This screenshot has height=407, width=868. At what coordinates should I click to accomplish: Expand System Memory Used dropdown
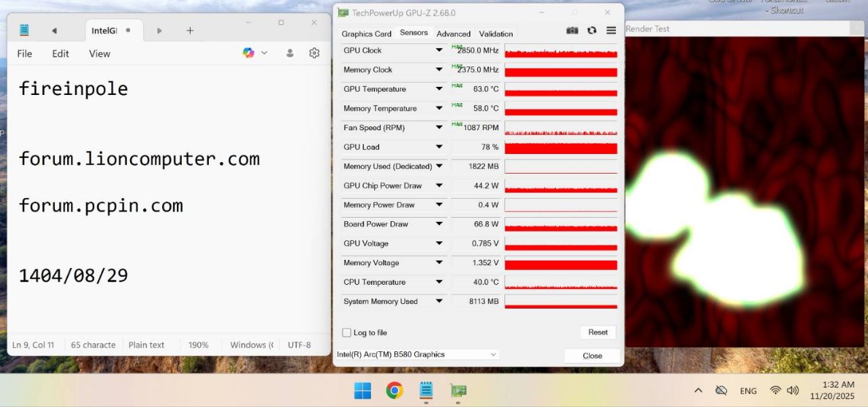[x=439, y=302]
